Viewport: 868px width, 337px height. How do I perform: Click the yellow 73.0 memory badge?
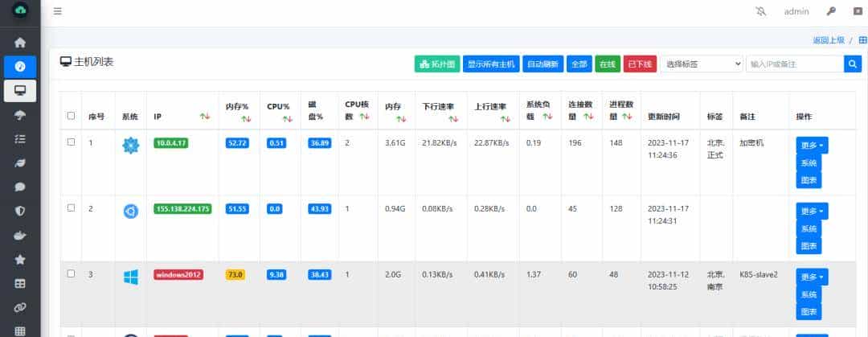pos(235,274)
